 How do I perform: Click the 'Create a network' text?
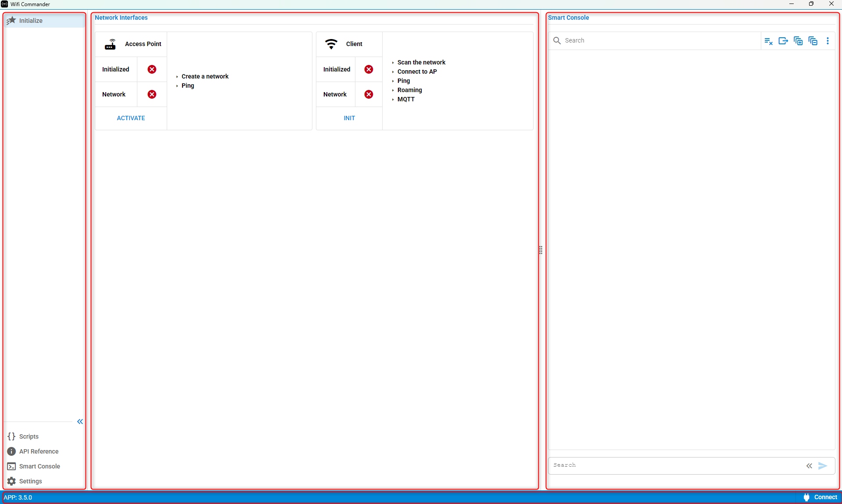pos(205,76)
